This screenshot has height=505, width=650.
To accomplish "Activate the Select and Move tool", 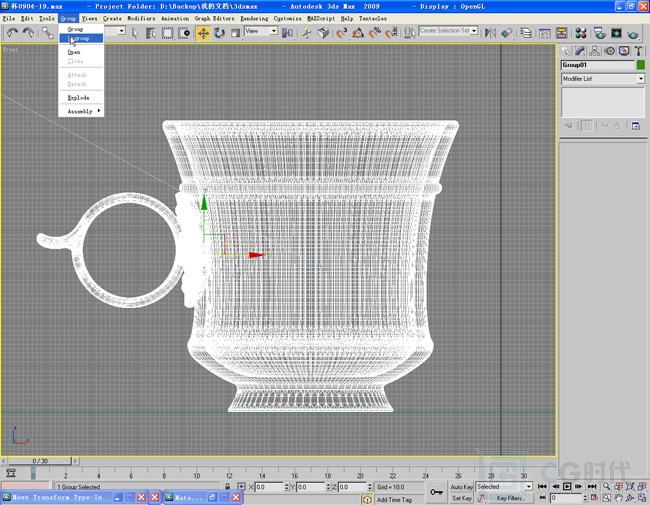I will [203, 33].
